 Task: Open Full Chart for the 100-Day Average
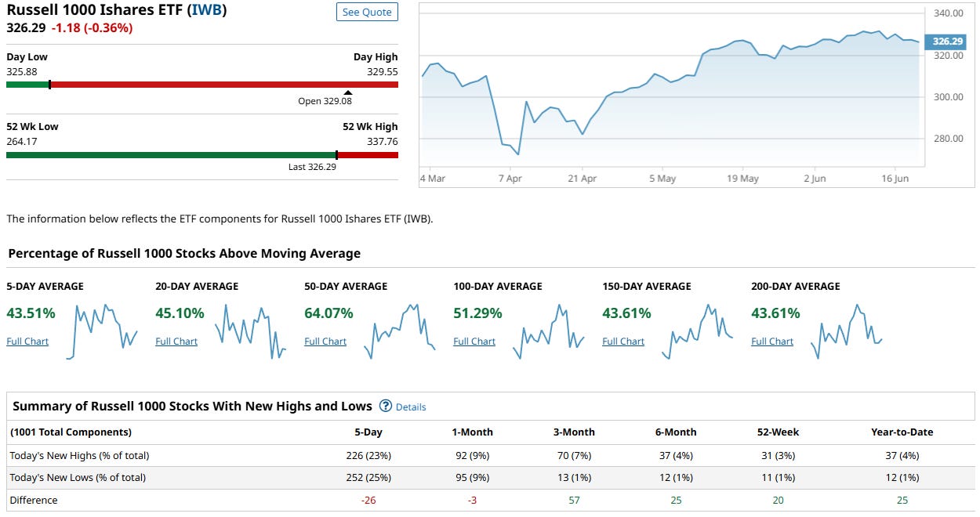[474, 342]
